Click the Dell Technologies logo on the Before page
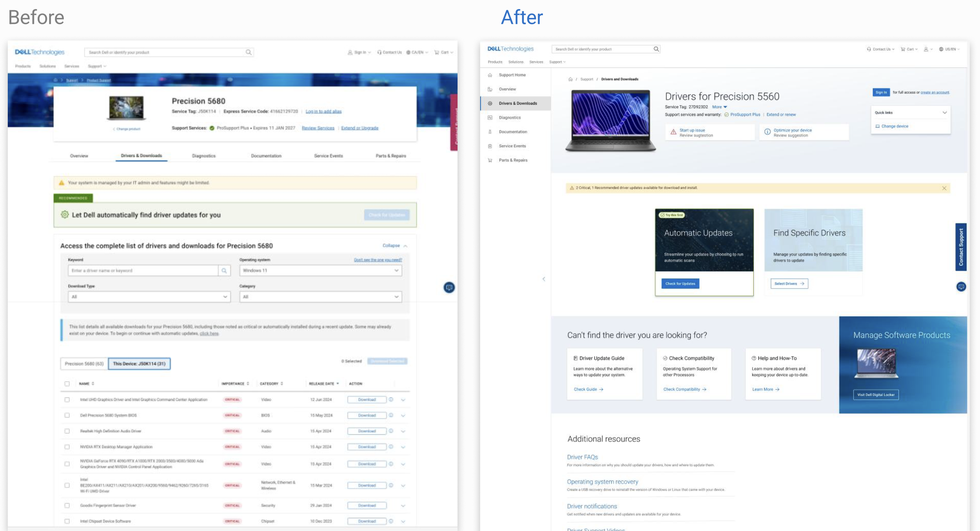This screenshot has width=980, height=531. coord(40,52)
